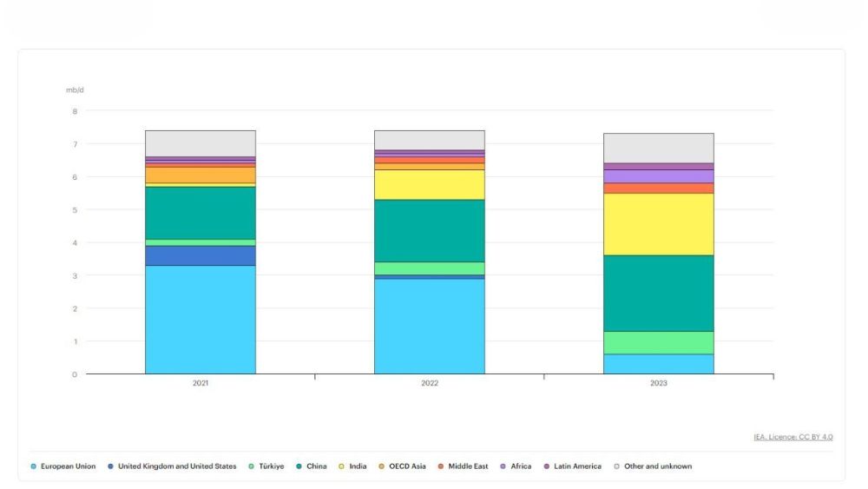Click the China teal segment in 2021 bar
This screenshot has width=868, height=489.
(x=201, y=213)
